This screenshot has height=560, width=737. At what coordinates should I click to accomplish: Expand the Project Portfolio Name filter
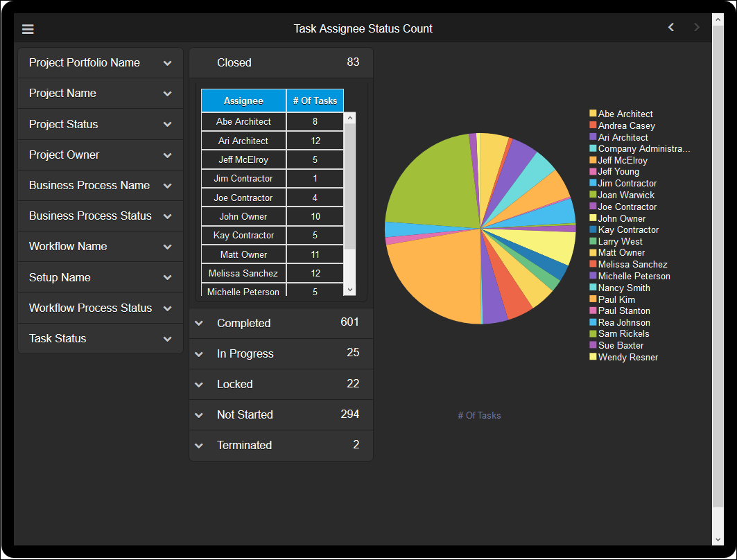click(x=101, y=63)
